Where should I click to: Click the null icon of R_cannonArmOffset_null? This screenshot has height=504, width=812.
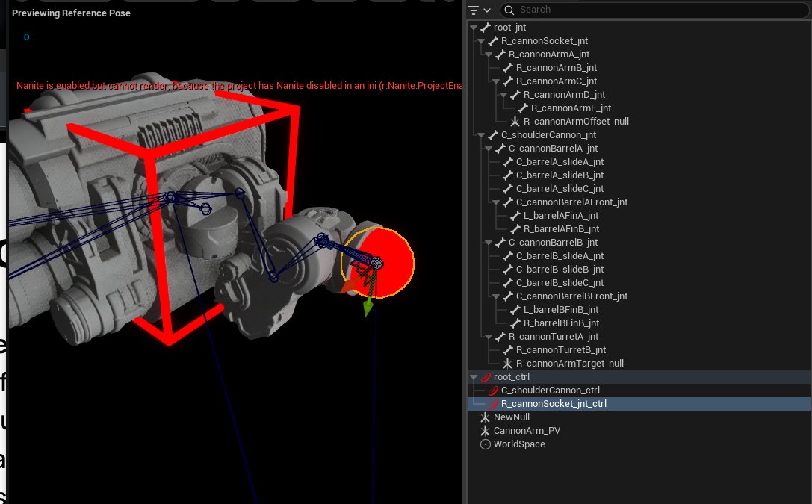tap(515, 122)
